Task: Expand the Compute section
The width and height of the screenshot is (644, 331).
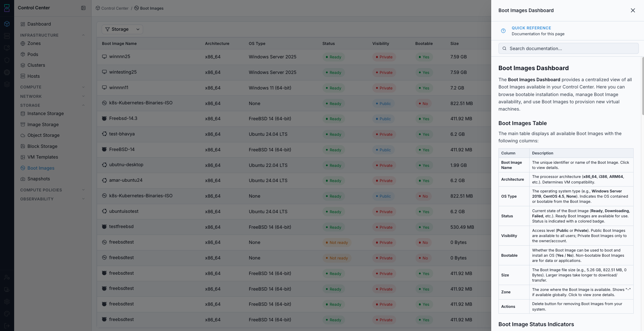Action: point(83,87)
